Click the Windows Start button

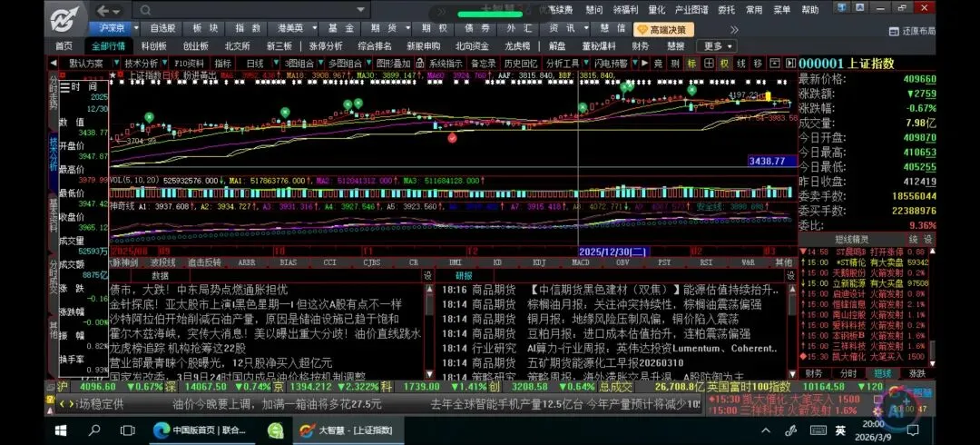(61, 430)
